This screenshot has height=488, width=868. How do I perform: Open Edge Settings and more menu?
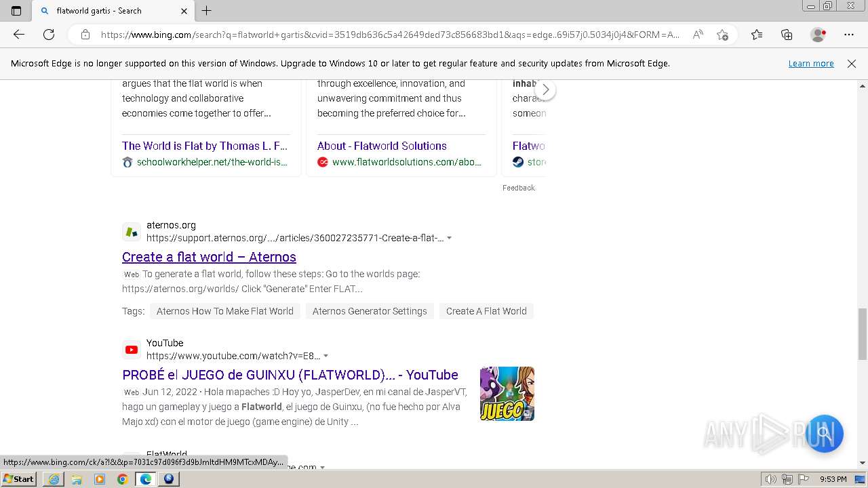849,35
